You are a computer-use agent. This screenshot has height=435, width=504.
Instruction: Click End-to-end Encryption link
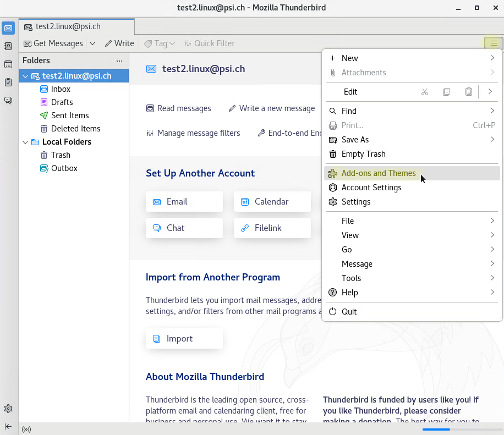point(289,133)
